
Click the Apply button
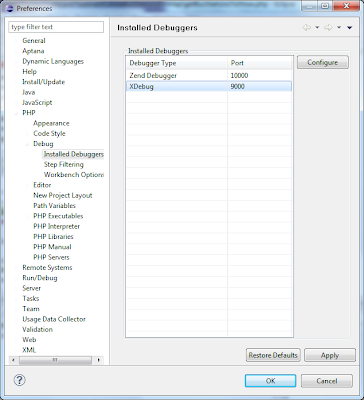click(330, 355)
